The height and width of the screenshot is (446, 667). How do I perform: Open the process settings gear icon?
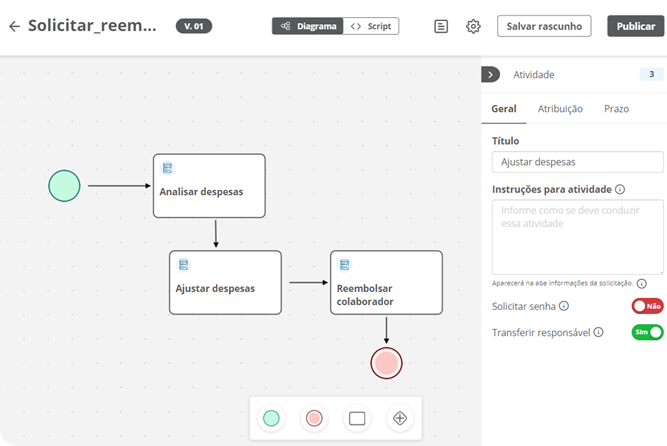(473, 26)
